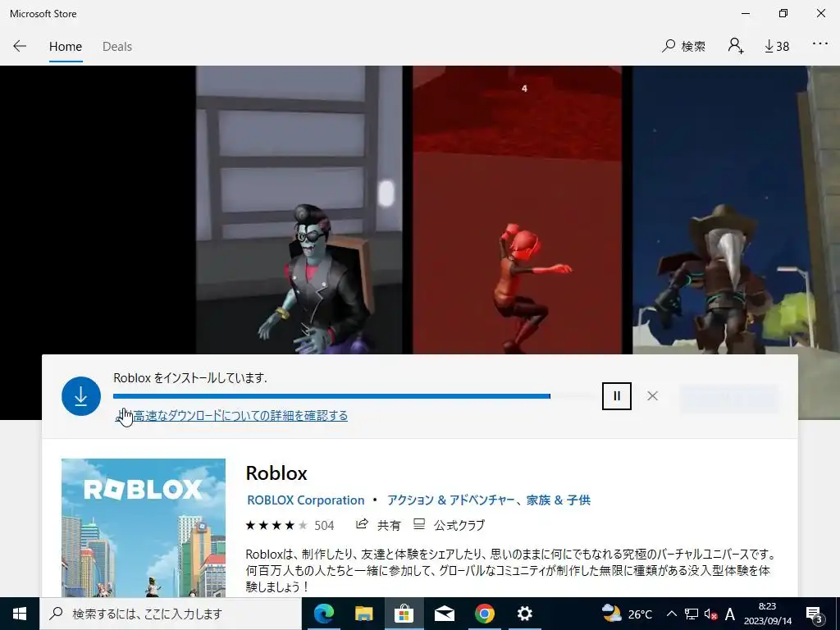Click the Roblox description text
The height and width of the screenshot is (630, 840).
coord(510,571)
